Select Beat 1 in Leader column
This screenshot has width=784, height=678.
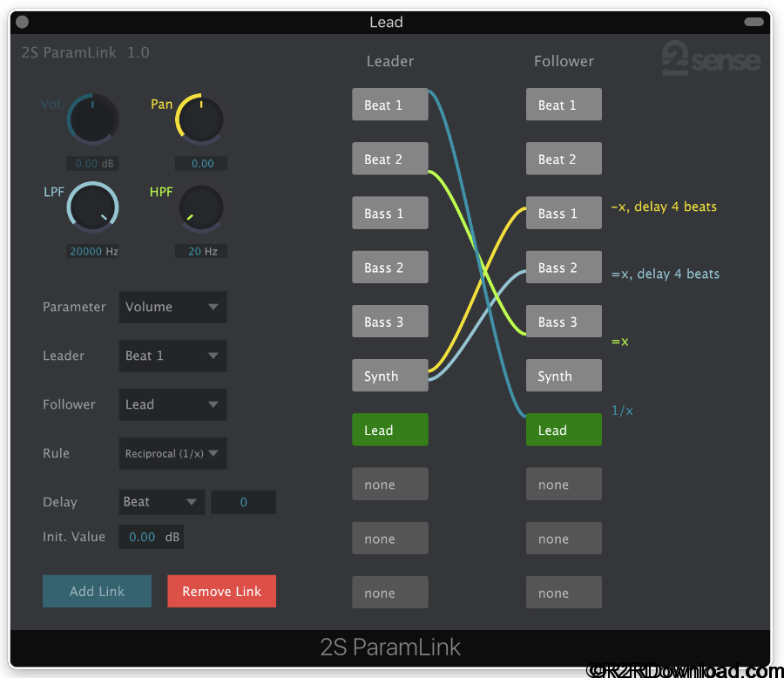[390, 105]
